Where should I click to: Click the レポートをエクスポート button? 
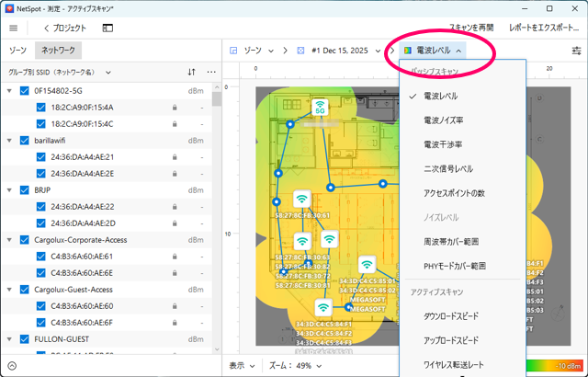[543, 29]
